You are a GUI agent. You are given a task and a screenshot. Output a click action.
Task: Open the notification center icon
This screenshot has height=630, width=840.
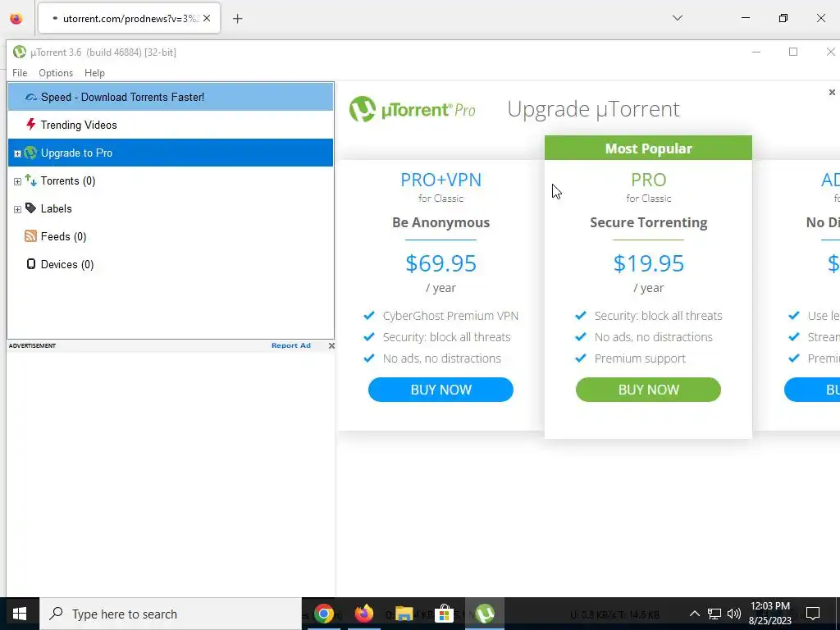[813, 614]
